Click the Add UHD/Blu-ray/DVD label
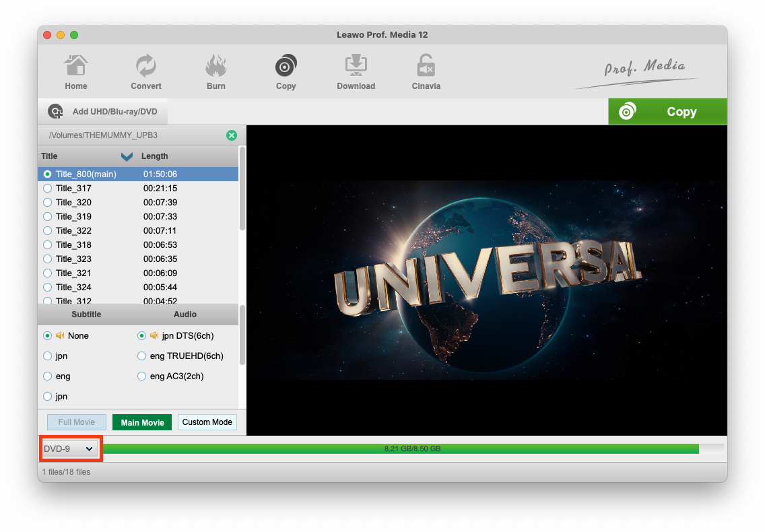The height and width of the screenshot is (532, 765). (x=115, y=112)
